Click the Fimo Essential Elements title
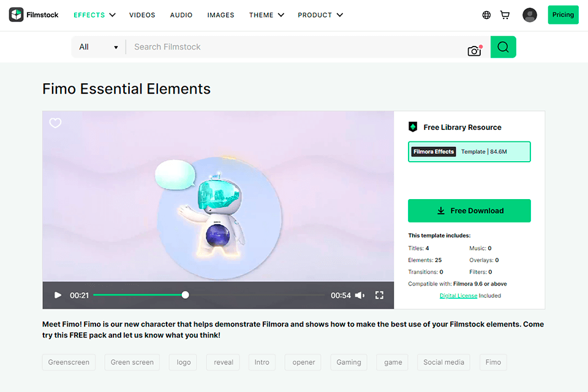The height and width of the screenshot is (392, 588). click(x=126, y=89)
